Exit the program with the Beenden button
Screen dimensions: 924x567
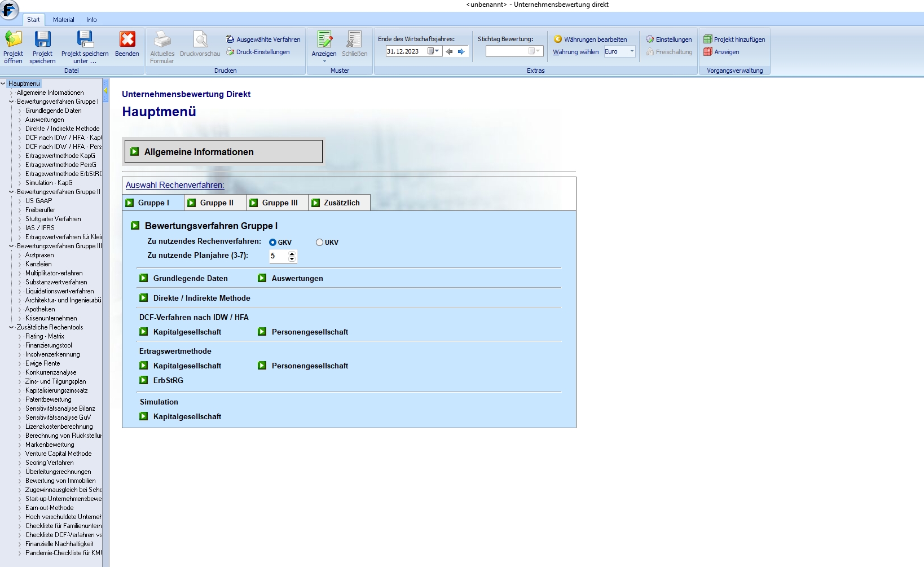[x=127, y=44]
